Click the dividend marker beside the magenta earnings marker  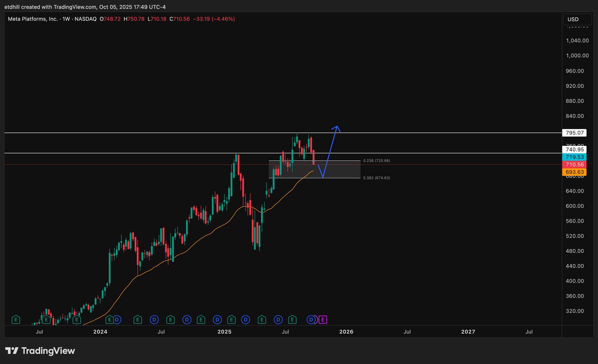pyautogui.click(x=311, y=320)
